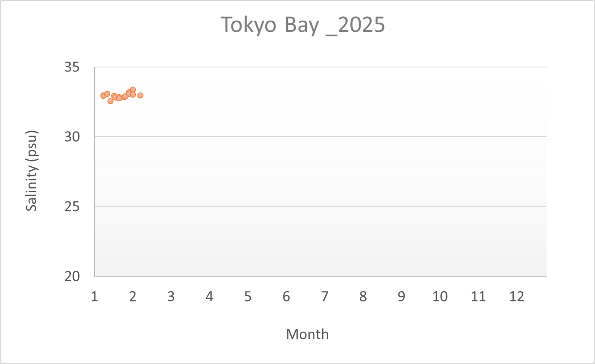Click the 35 label on vertical axis
Image resolution: width=595 pixels, height=364 pixels.
(x=72, y=67)
